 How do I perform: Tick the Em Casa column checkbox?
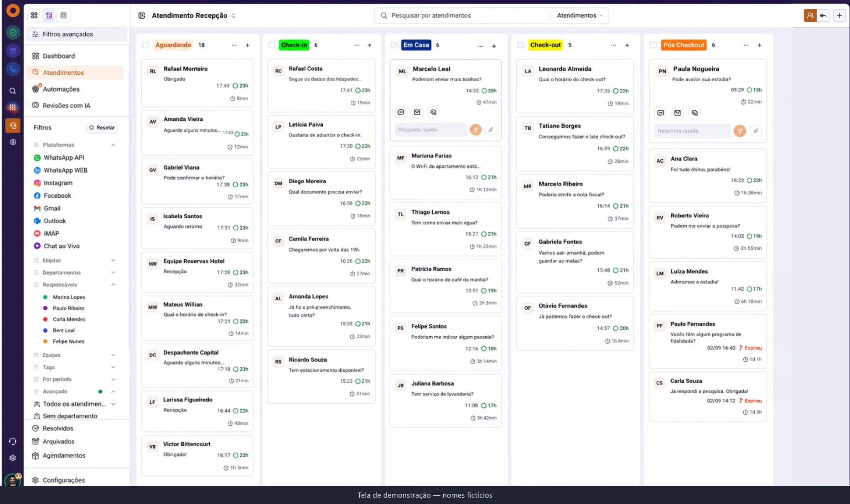[394, 45]
